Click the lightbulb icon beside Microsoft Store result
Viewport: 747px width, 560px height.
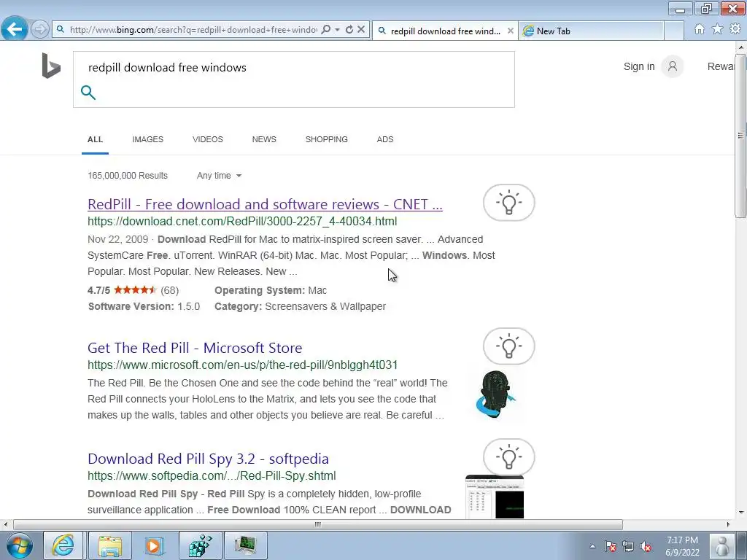click(508, 346)
